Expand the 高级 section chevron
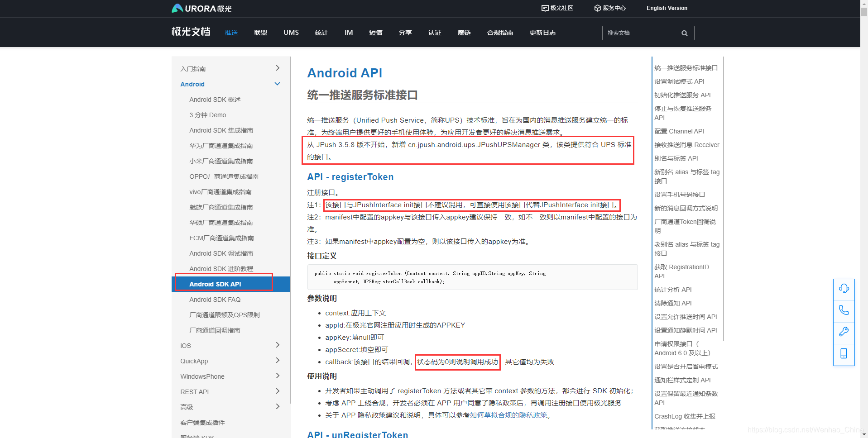 [x=278, y=406]
